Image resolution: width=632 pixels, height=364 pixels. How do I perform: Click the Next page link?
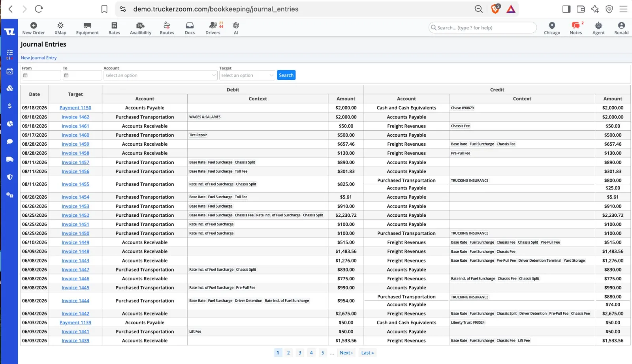(346, 353)
